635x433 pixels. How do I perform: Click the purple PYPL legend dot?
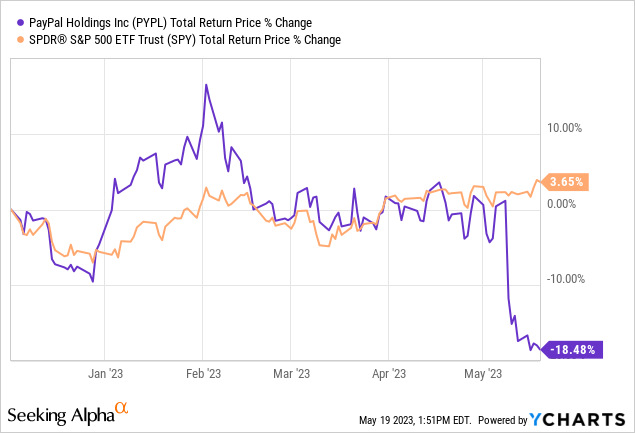click(x=11, y=22)
